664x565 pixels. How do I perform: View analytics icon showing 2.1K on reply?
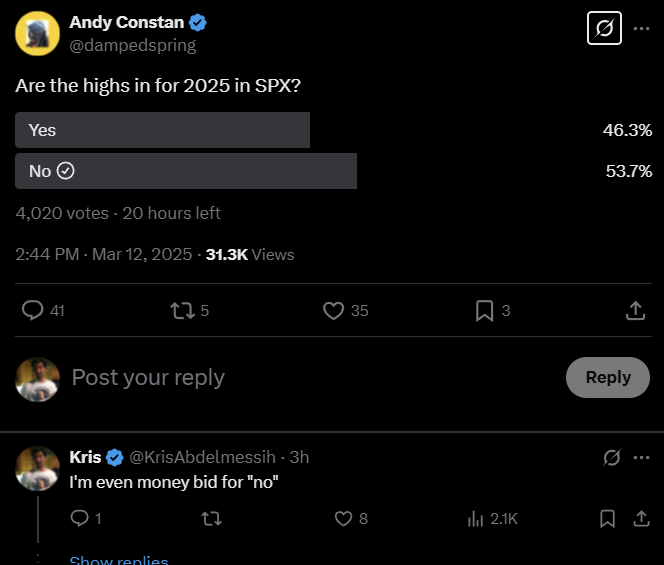[476, 518]
